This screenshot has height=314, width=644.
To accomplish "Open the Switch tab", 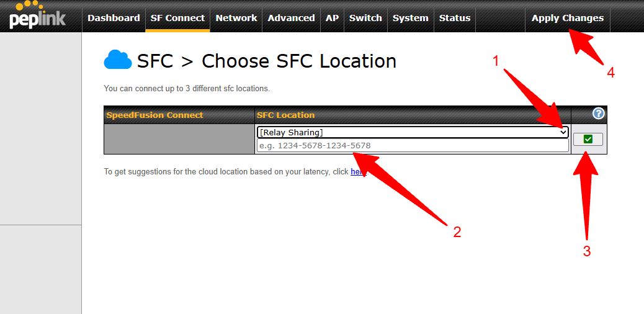I will (365, 18).
